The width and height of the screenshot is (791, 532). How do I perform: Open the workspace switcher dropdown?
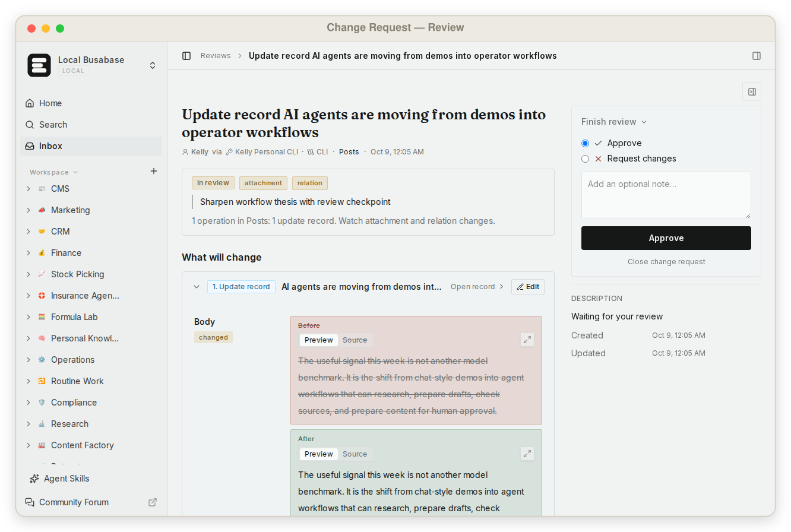click(153, 65)
